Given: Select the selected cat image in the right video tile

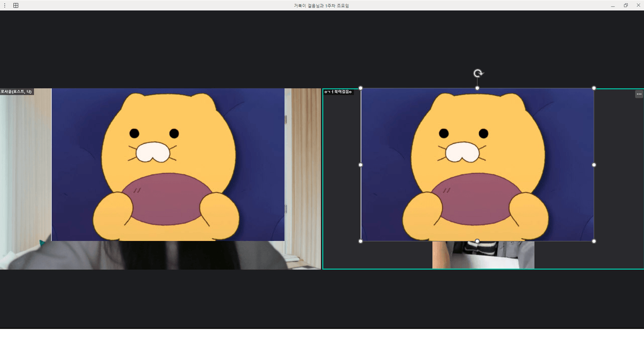Looking at the screenshot, I should 477,164.
